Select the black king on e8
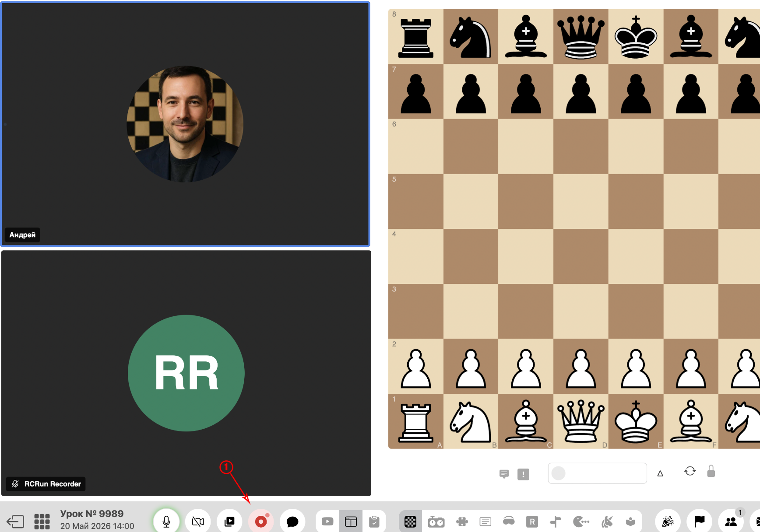This screenshot has width=760, height=532. pos(636,36)
